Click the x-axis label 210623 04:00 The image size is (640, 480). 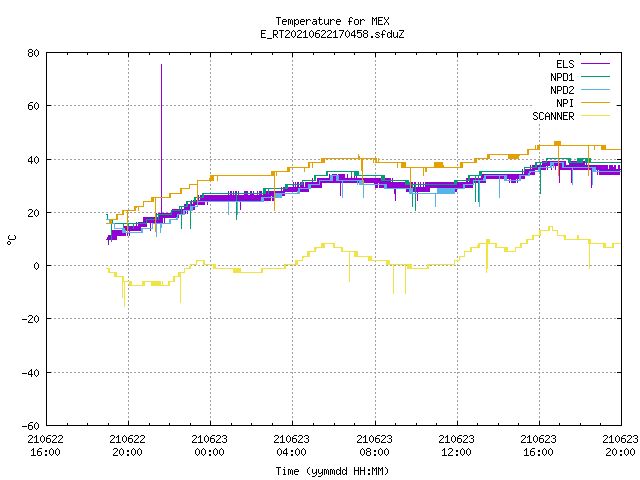tap(292, 446)
